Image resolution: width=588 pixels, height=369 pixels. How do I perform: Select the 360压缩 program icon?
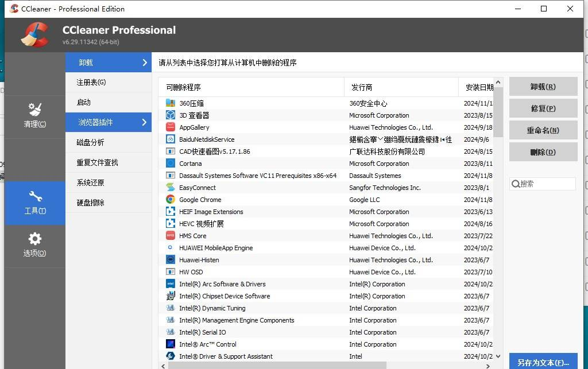point(171,103)
